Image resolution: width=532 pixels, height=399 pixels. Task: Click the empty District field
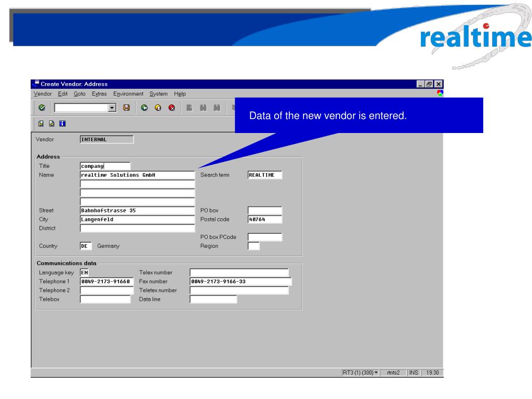click(x=137, y=229)
